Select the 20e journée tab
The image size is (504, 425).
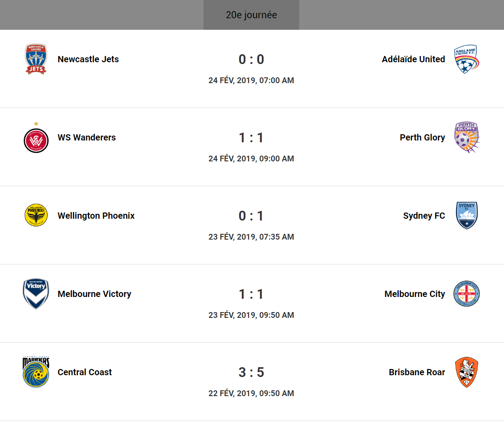(251, 15)
